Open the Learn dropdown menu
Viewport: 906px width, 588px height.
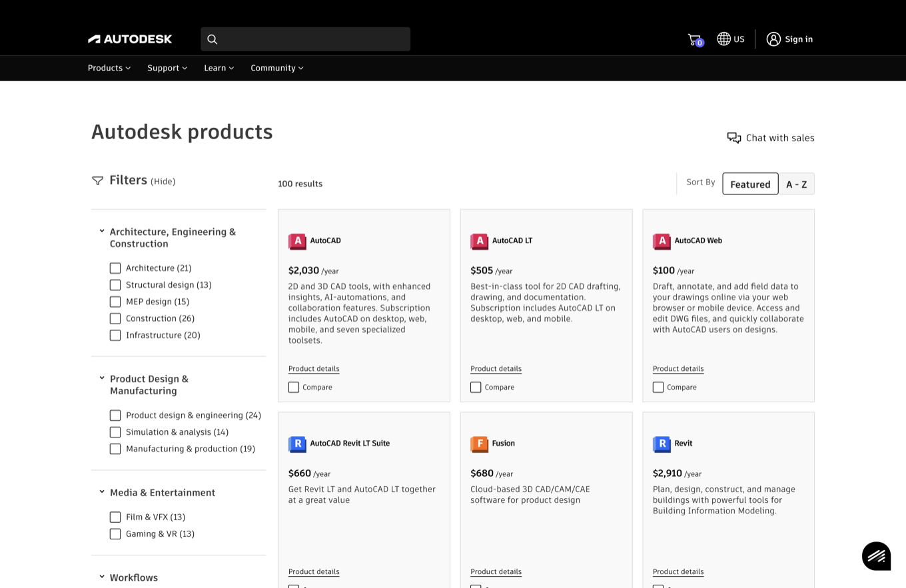tap(219, 68)
